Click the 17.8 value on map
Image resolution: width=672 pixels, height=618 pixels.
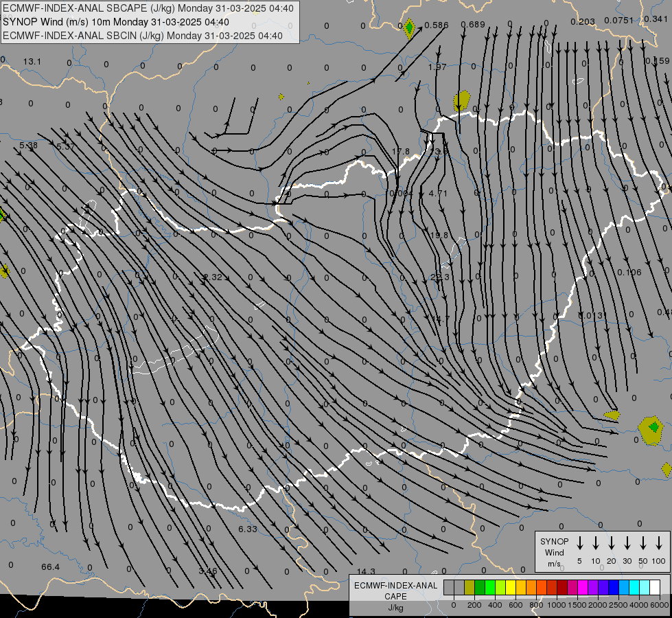point(401,152)
